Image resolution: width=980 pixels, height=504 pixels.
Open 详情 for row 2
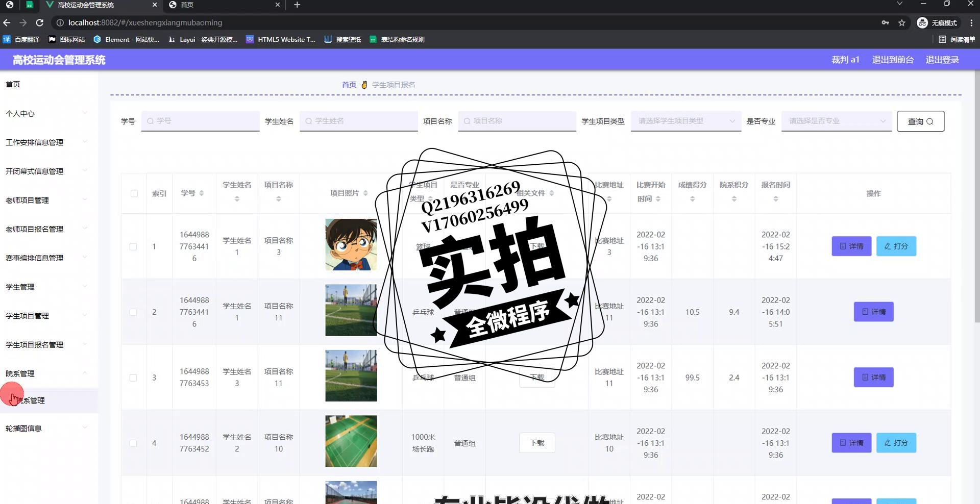click(874, 312)
